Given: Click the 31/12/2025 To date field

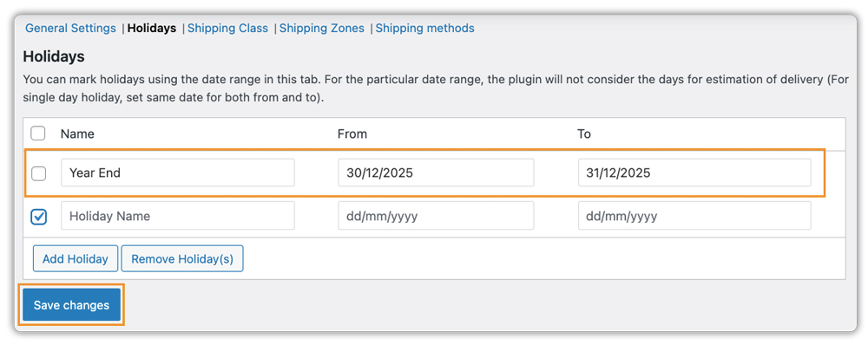Looking at the screenshot, I should pyautogui.click(x=694, y=173).
